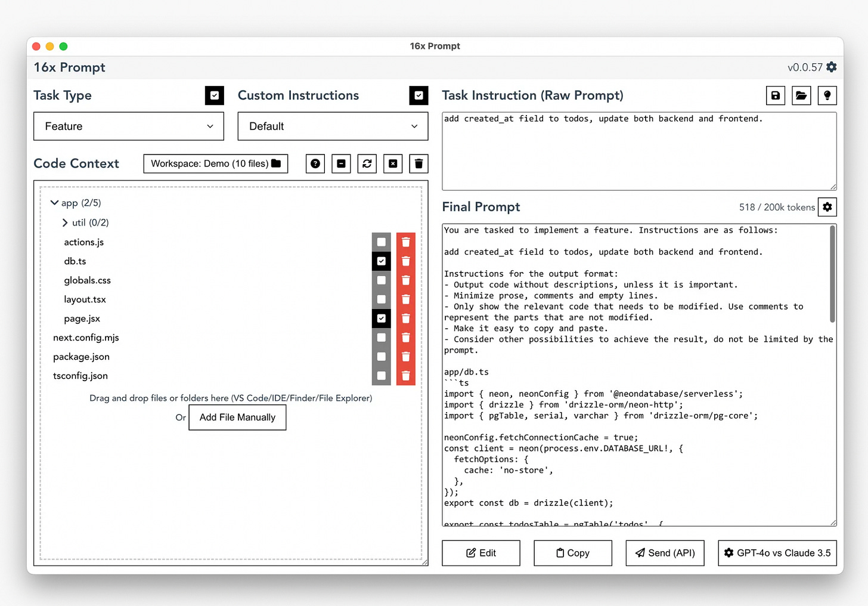Select the db.ts file name
Viewport: 868px width, 606px height.
pos(75,261)
